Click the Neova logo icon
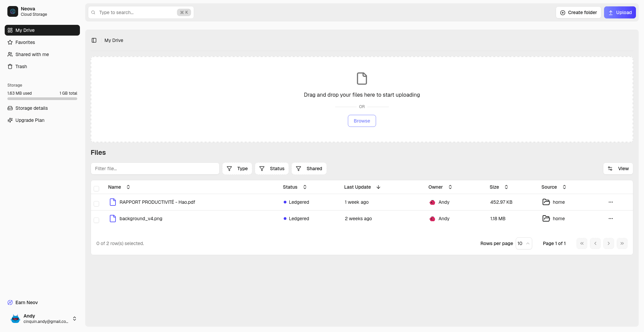The width and height of the screenshot is (644, 332). (13, 11)
